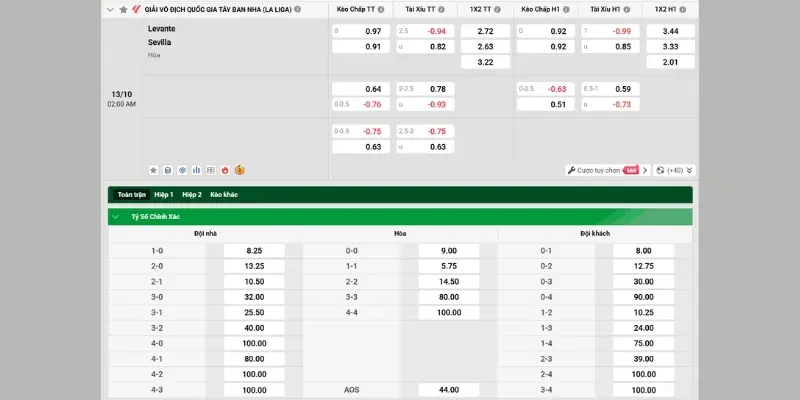The width and height of the screenshot is (800, 400).
Task: Choose correct score 1-0 at 8.25
Action: (x=254, y=251)
